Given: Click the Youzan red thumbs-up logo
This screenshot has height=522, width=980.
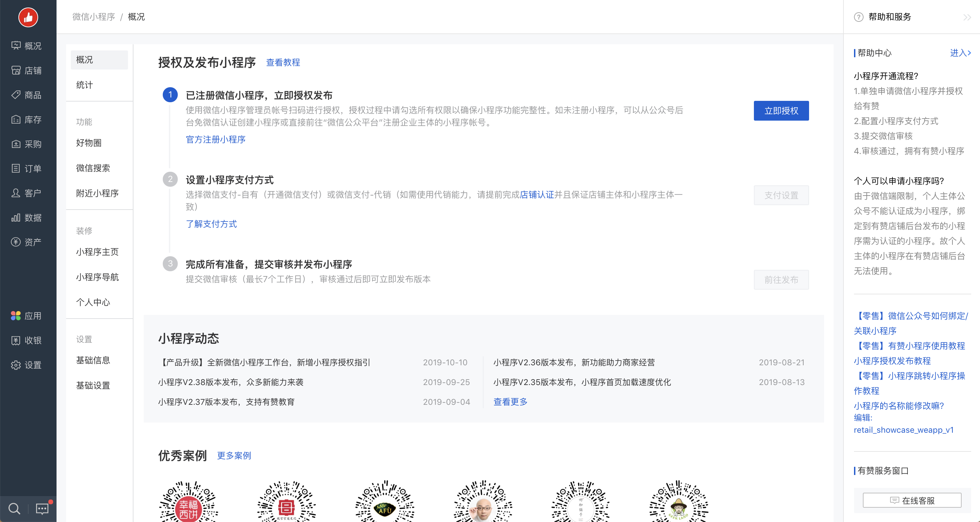Looking at the screenshot, I should (x=28, y=17).
